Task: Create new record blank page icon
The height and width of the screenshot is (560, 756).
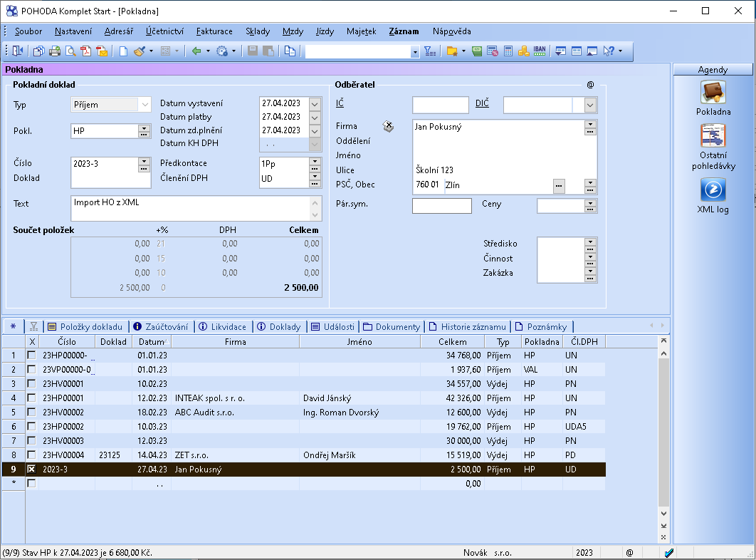Action: [123, 51]
